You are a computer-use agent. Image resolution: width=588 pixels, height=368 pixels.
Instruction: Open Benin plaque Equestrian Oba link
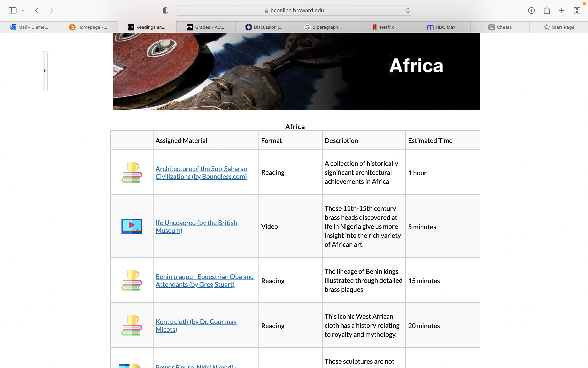204,281
